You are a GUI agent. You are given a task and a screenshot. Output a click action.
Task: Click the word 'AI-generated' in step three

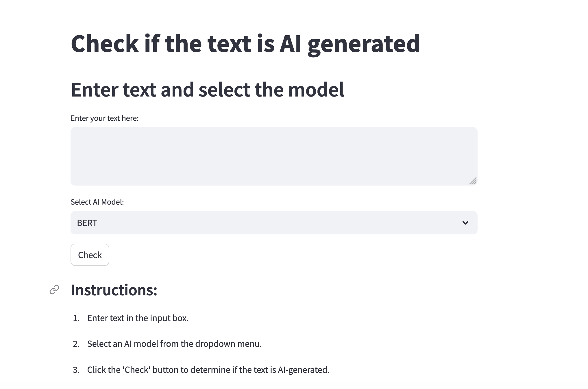click(304, 370)
